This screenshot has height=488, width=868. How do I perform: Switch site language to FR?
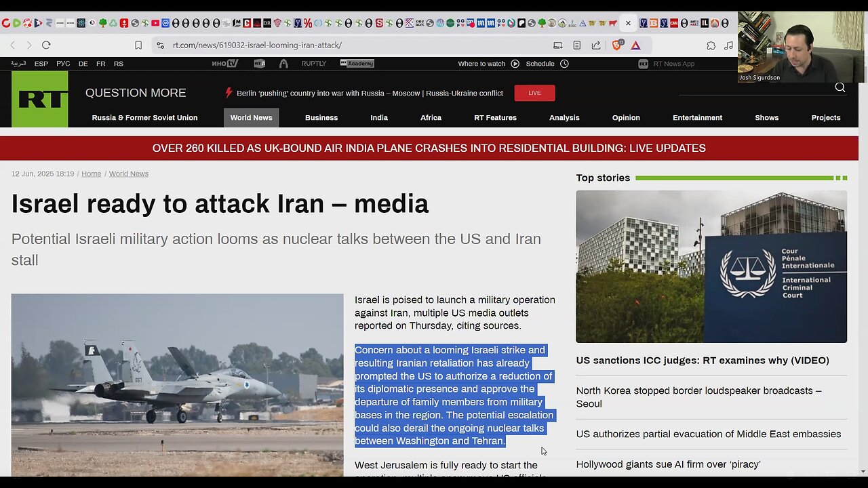[100, 64]
